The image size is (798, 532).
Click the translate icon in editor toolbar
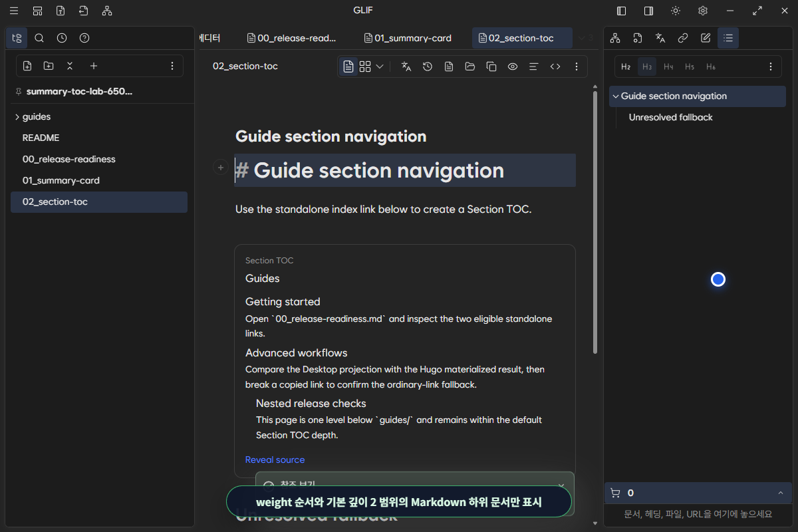406,66
